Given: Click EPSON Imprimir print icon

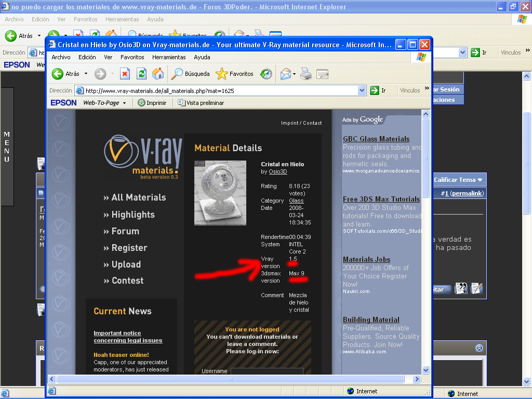Looking at the screenshot, I should (152, 103).
